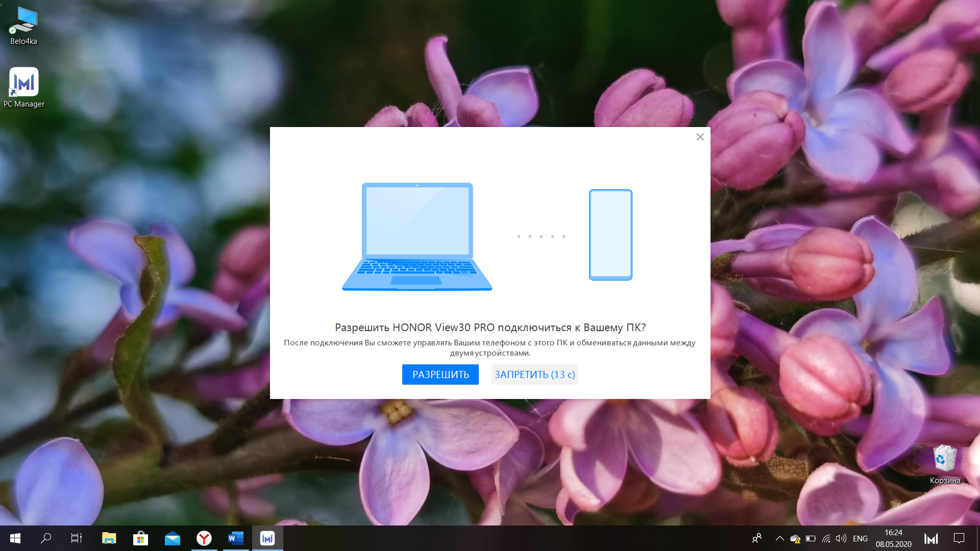Open the volume control tray icon
This screenshot has height=551, width=980.
point(841,538)
